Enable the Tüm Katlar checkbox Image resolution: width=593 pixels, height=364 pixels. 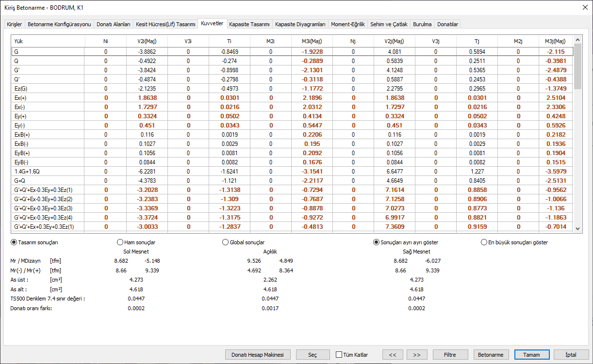(339, 355)
